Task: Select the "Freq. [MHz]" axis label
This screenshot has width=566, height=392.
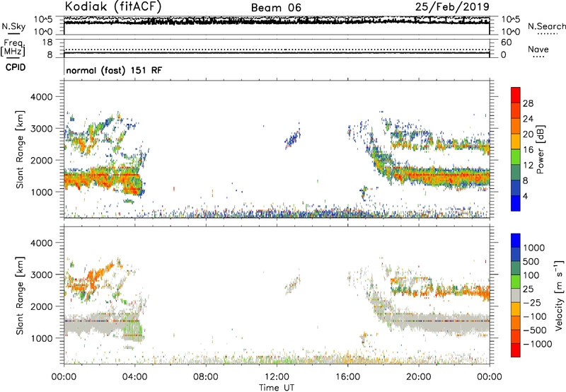Action: click(13, 47)
